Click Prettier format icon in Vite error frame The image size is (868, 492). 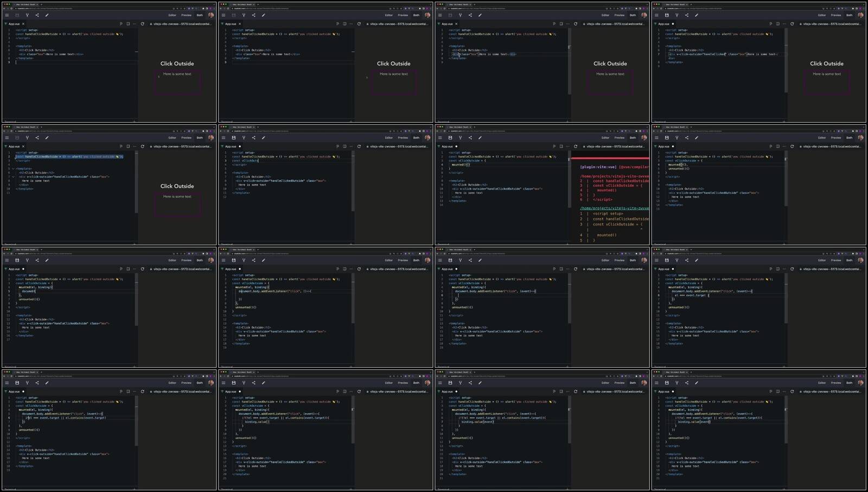[554, 147]
